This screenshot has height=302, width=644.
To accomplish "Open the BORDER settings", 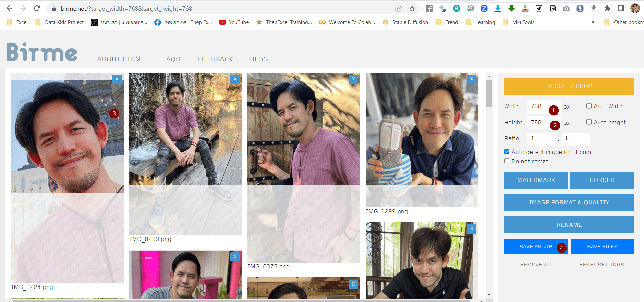I will 602,180.
